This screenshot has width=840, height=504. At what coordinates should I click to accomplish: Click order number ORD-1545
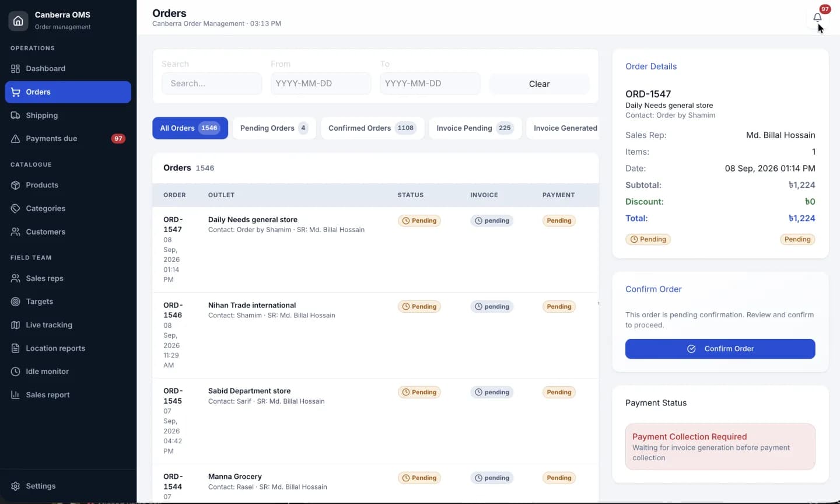coord(173,396)
